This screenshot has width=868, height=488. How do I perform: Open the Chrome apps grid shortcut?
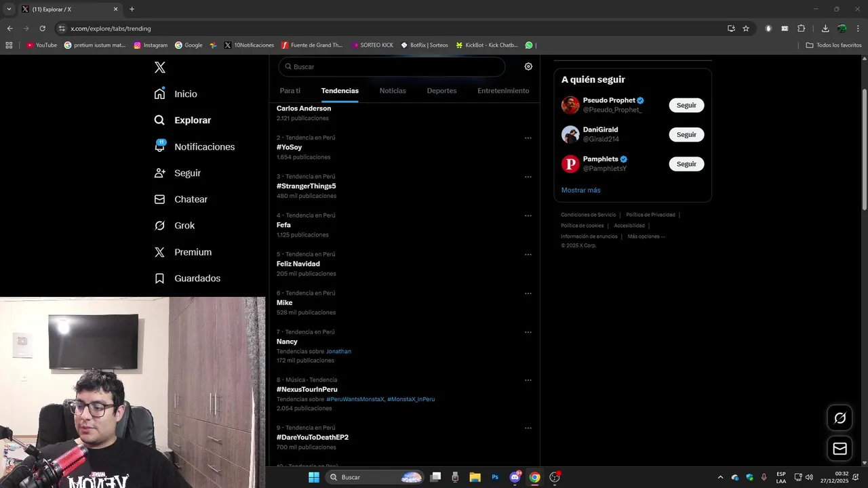tap(9, 45)
